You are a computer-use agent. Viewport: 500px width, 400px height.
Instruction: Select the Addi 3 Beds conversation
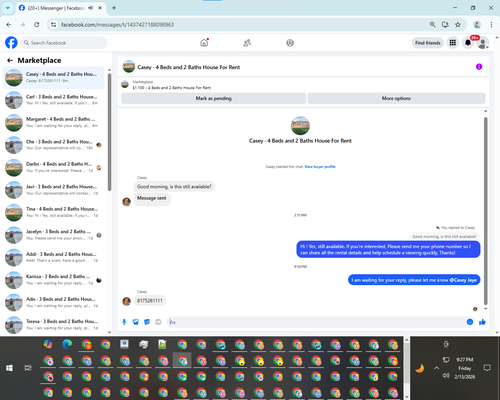(53, 257)
